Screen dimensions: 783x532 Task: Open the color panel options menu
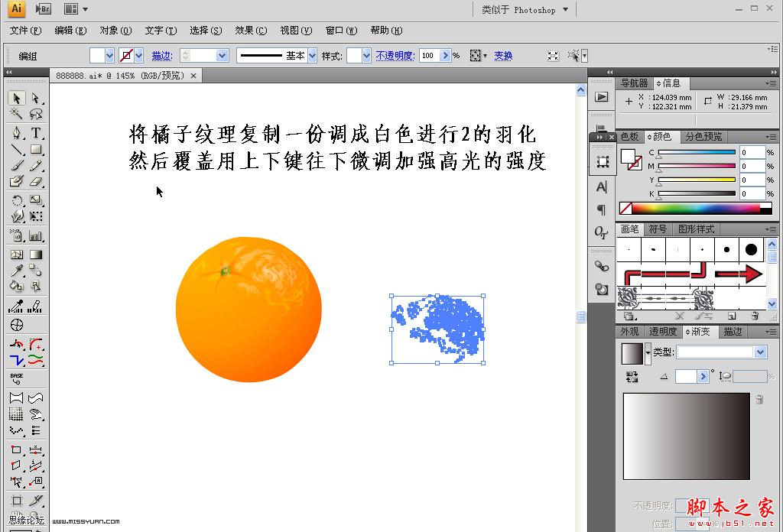[771, 136]
